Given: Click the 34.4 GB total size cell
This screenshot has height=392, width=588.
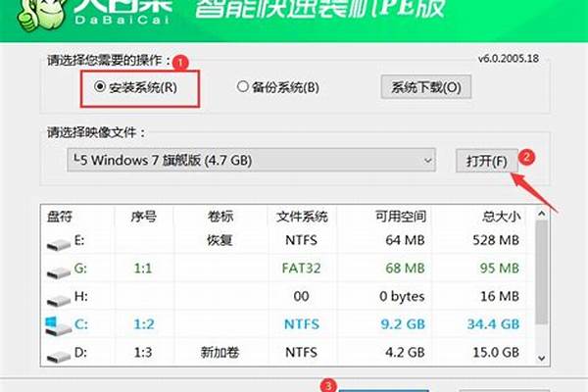Looking at the screenshot, I should tap(494, 324).
